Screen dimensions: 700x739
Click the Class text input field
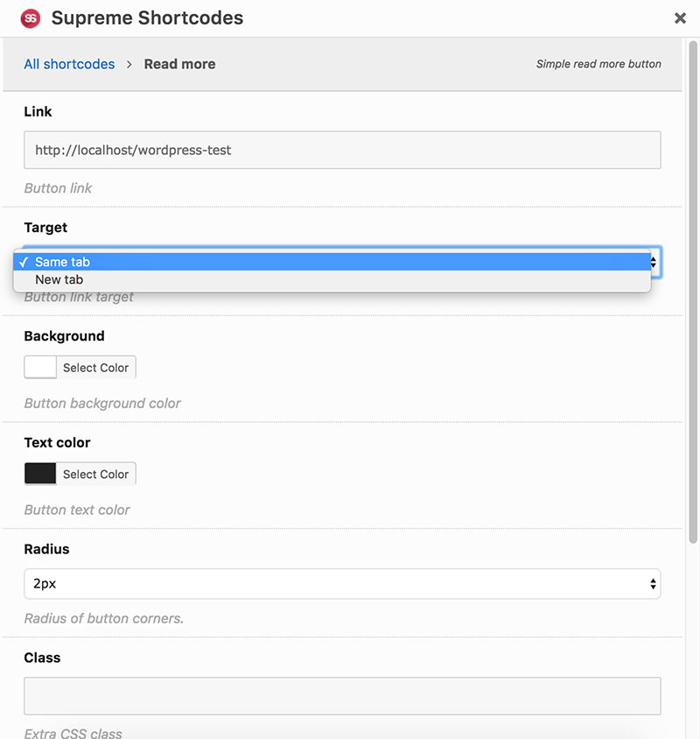point(342,696)
